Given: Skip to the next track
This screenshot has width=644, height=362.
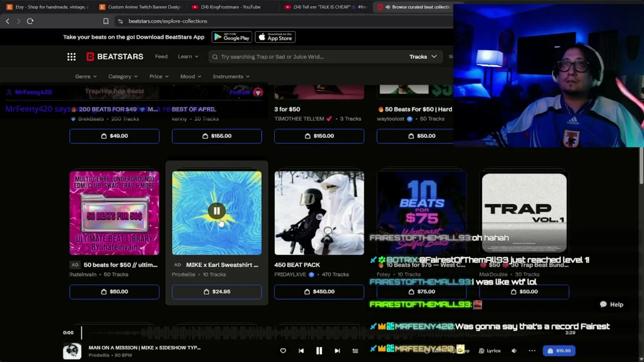Looking at the screenshot, I should tap(337, 351).
